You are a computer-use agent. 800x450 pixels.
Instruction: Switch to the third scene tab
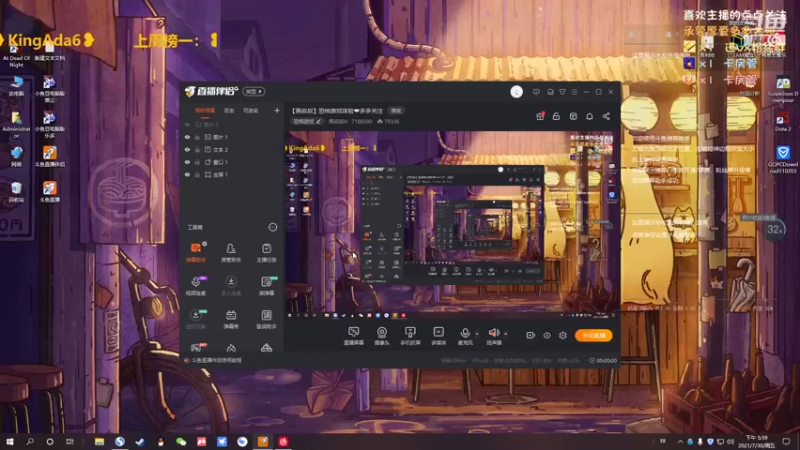tap(251, 110)
